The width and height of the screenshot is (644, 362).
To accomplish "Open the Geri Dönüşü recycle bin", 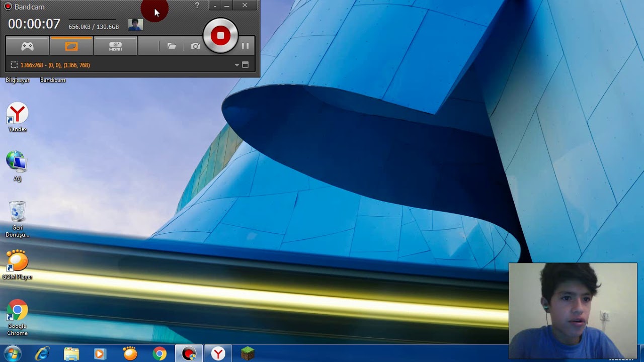I will pyautogui.click(x=17, y=219).
